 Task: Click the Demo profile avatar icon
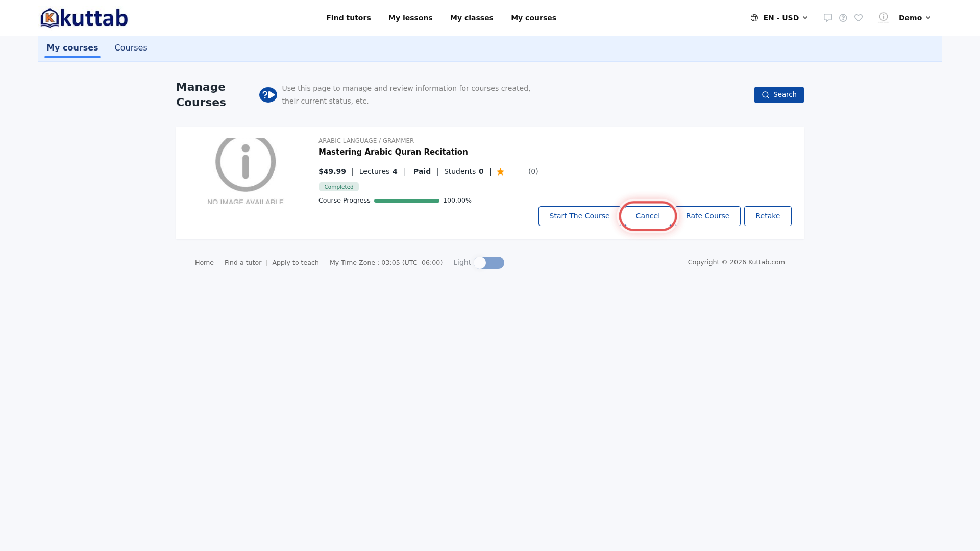click(884, 17)
